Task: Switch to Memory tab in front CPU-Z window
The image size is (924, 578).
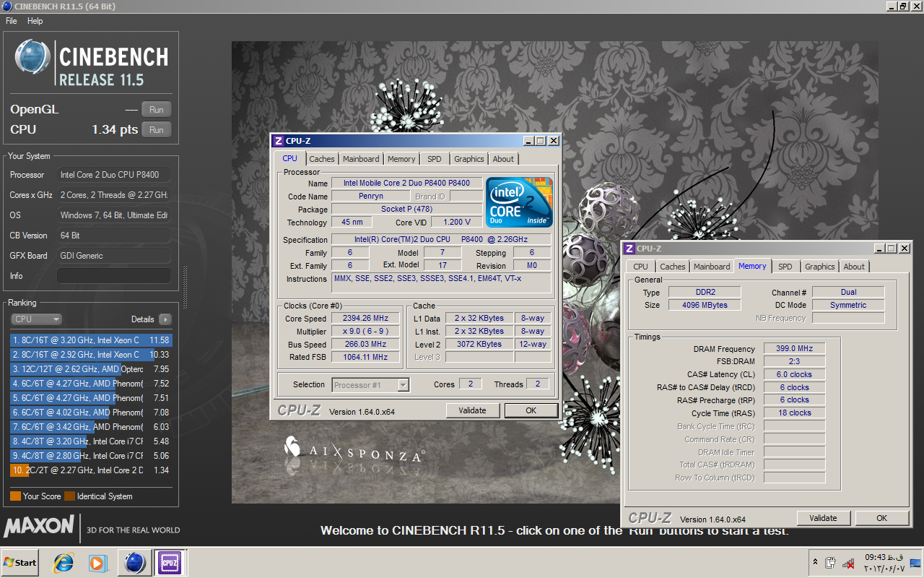Action: (x=401, y=159)
